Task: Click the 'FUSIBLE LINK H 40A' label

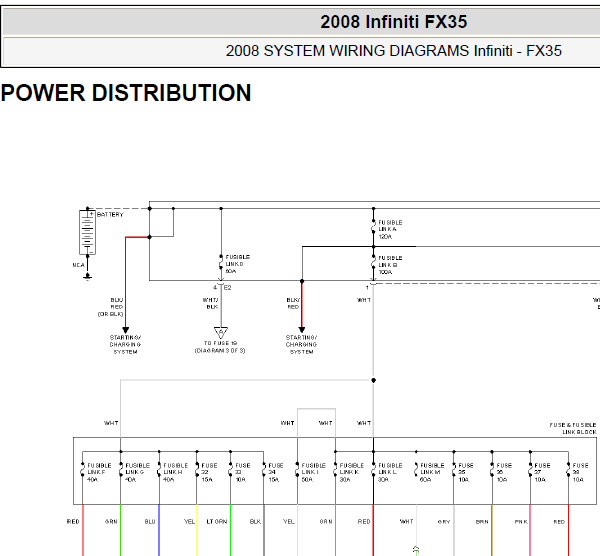Action: [x=176, y=472]
